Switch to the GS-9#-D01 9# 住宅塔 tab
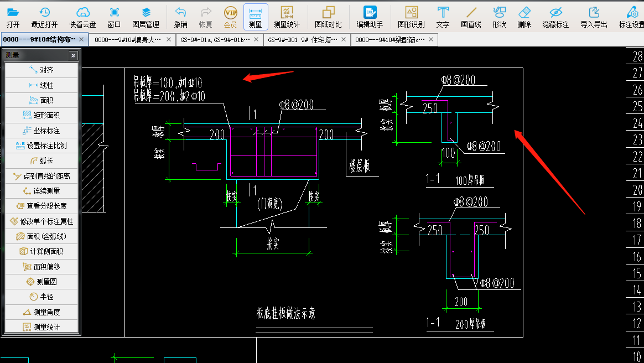This screenshot has height=363, width=644. coord(303,39)
